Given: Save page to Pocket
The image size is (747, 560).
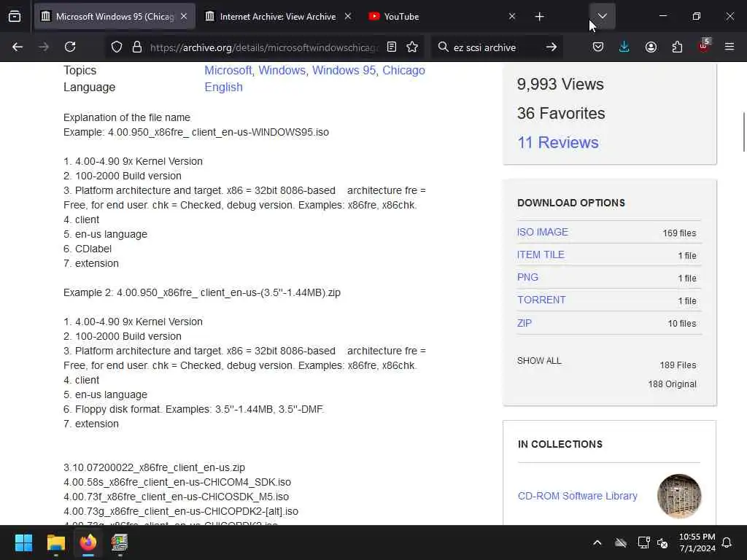Looking at the screenshot, I should 598,47.
